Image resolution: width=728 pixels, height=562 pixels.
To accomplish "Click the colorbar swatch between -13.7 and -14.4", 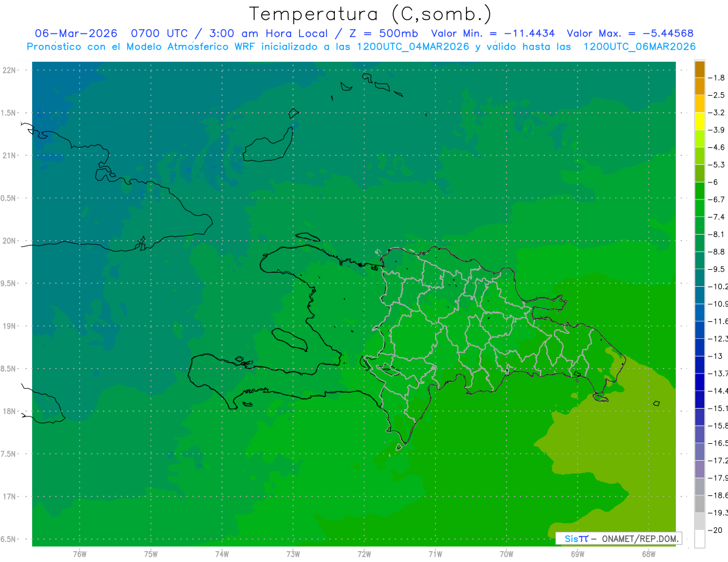I will click(x=699, y=382).
